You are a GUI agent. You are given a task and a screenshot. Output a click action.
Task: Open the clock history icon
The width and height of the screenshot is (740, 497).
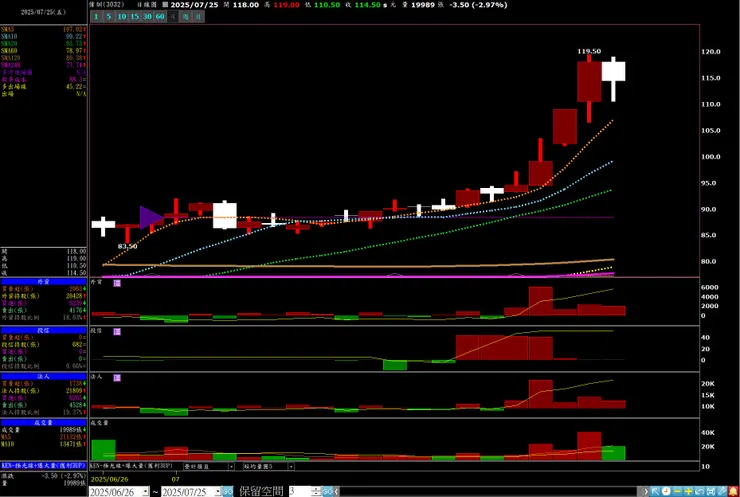pos(666,492)
